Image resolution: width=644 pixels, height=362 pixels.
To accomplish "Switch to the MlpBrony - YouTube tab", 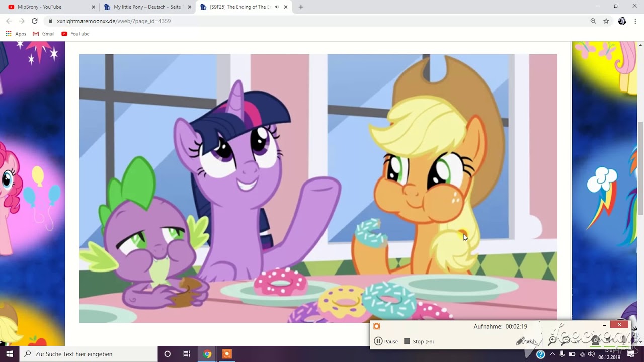I will point(49,7).
